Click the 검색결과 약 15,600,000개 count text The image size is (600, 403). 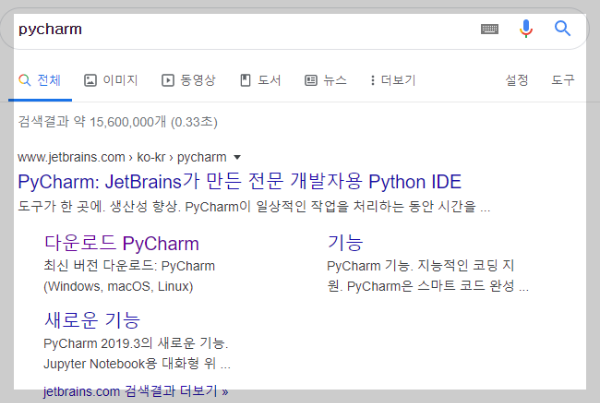[x=118, y=122]
